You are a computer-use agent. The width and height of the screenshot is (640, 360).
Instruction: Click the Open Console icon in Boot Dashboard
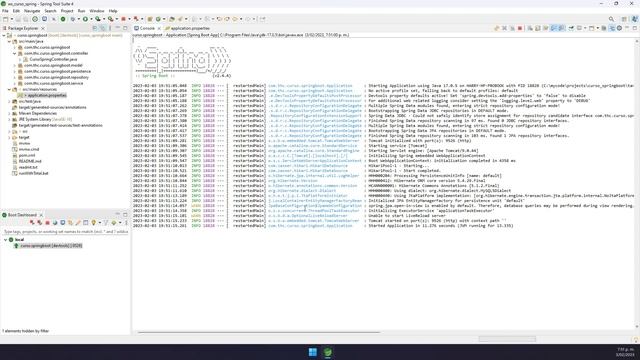(63, 223)
